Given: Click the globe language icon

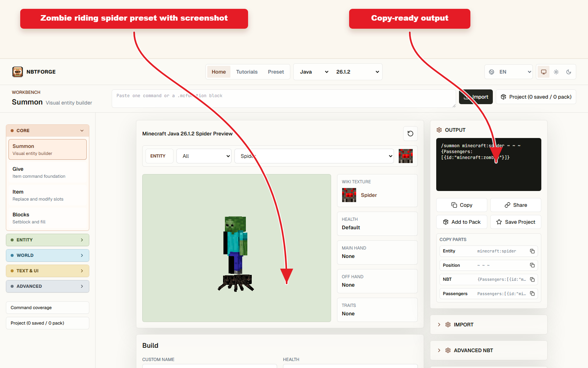Looking at the screenshot, I should [491, 72].
